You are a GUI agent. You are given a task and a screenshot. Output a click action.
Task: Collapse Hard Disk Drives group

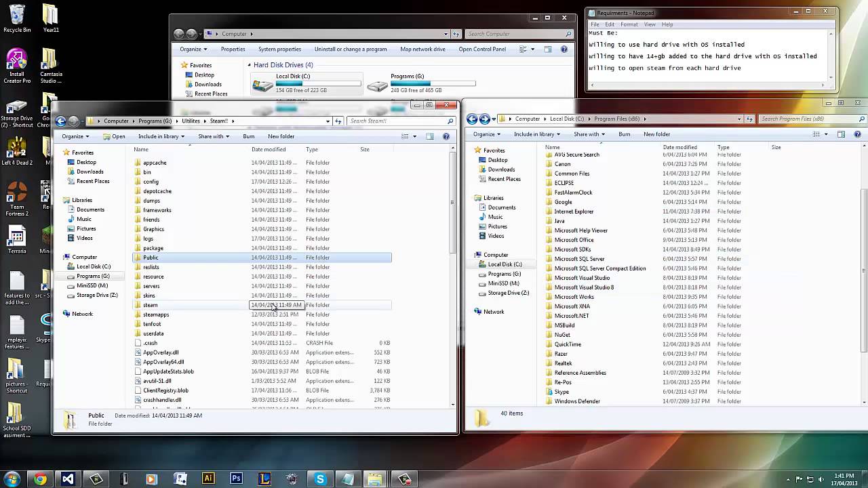pos(249,65)
